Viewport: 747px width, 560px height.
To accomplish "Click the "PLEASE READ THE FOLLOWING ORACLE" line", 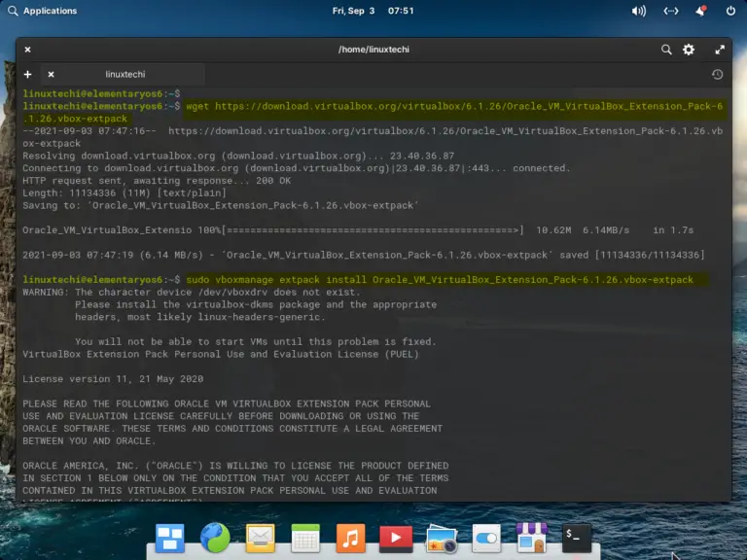I will (227, 403).
